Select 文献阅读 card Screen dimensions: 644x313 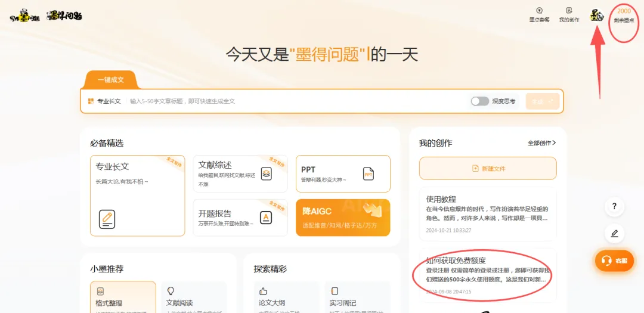pyautogui.click(x=194, y=296)
